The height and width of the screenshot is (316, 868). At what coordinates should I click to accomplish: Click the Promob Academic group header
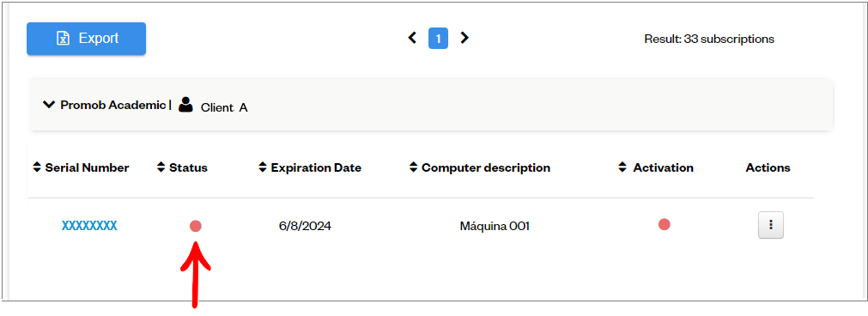[x=431, y=105]
